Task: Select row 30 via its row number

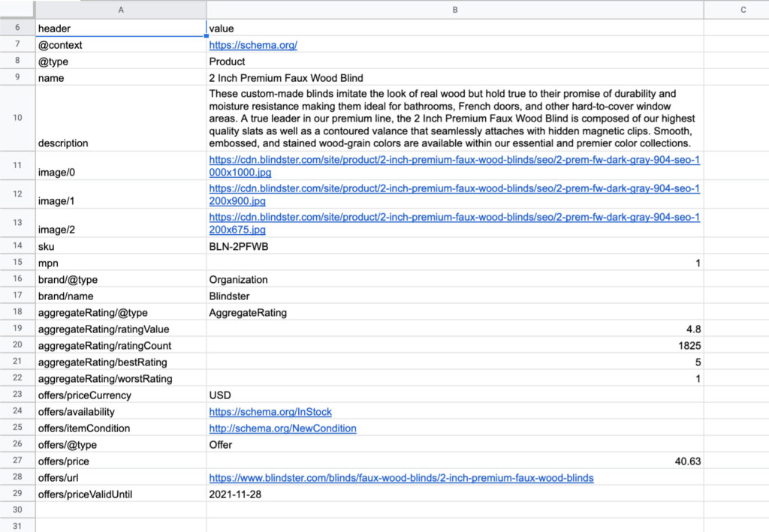Action: coord(17,509)
